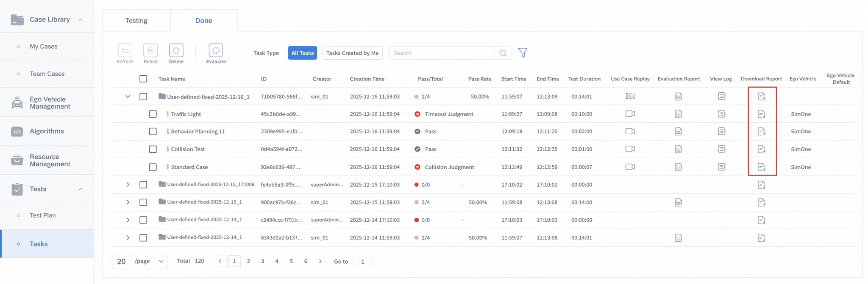Click the Refresh toolbar icon
Image resolution: width=868 pixels, height=284 pixels.
125,50
